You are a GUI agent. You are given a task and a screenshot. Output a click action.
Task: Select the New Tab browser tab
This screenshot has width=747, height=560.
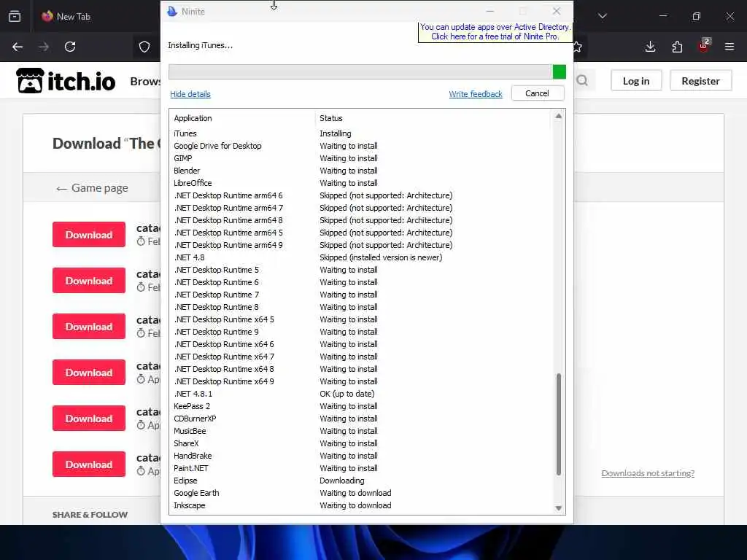[x=66, y=16]
